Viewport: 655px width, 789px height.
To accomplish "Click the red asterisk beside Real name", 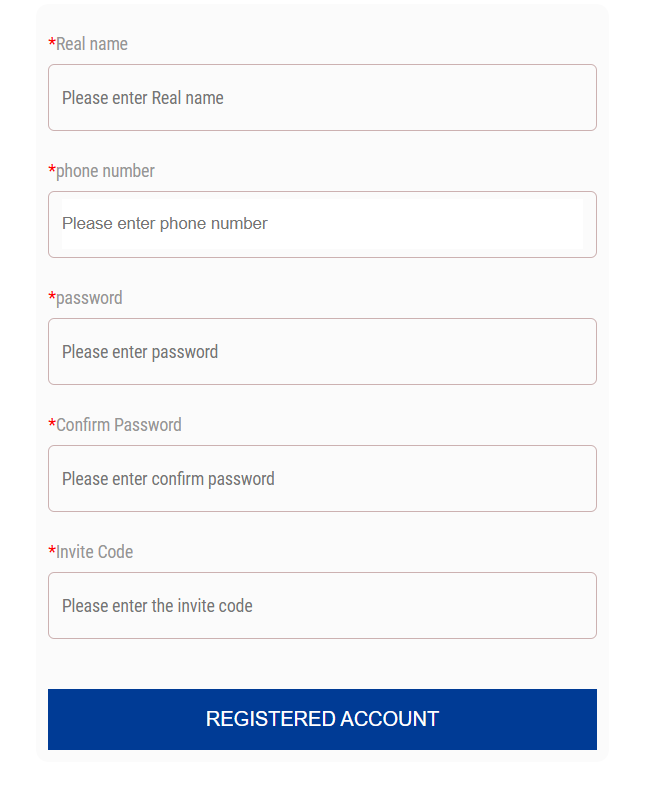I will [52, 44].
